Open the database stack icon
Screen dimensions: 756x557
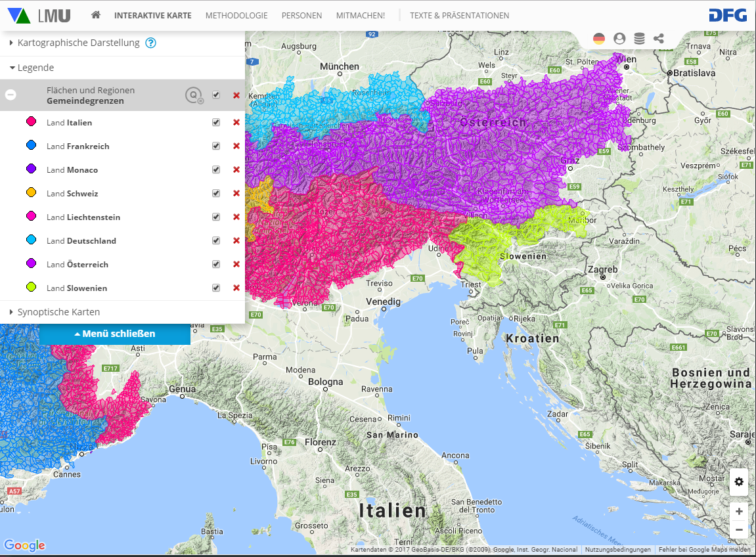(639, 39)
